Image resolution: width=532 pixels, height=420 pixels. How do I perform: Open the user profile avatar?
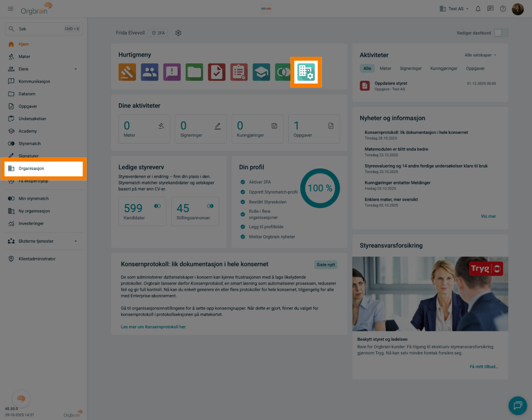pos(518,9)
